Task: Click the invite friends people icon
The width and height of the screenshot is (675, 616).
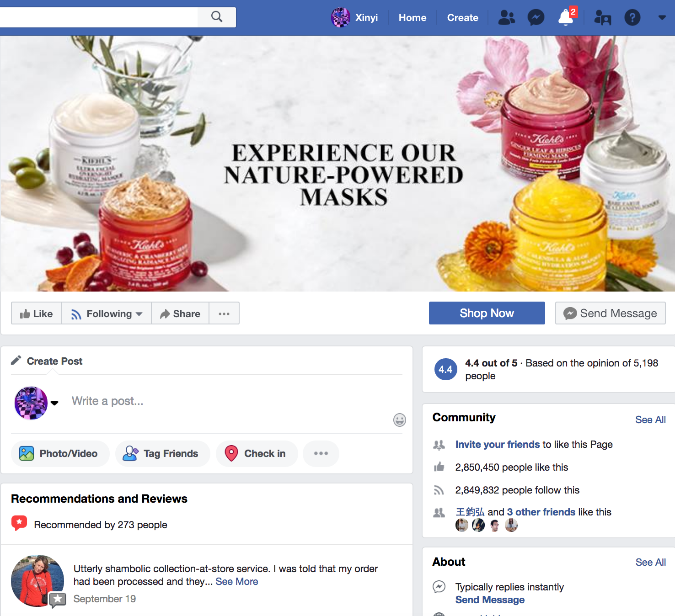Action: click(x=439, y=444)
